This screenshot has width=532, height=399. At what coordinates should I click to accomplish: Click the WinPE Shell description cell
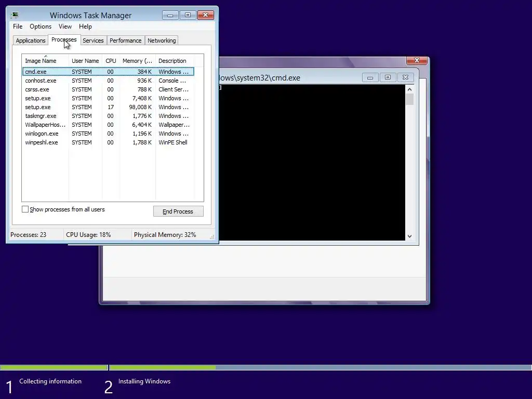click(x=172, y=142)
